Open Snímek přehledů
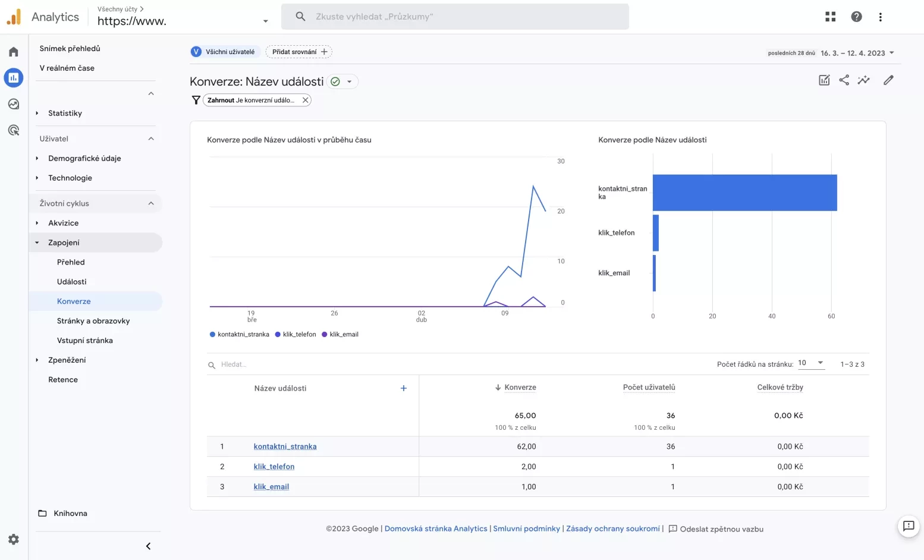Viewport: 924px width, 560px height. (70, 49)
